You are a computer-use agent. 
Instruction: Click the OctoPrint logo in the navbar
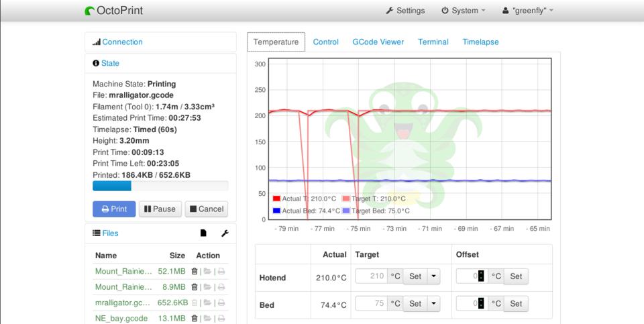[x=114, y=11]
